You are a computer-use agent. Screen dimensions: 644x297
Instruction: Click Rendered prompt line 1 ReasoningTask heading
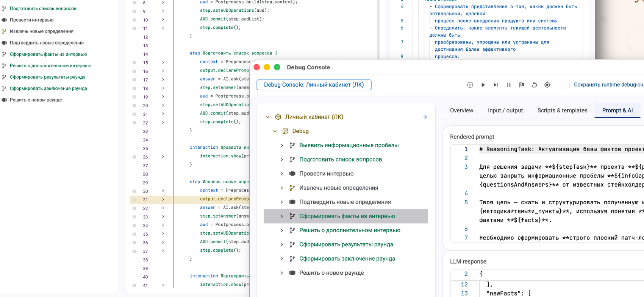(561, 149)
